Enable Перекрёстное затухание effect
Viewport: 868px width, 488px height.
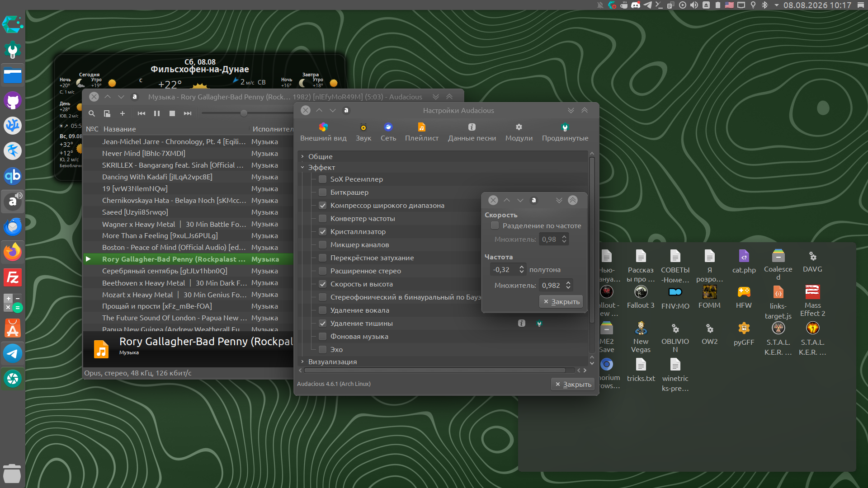coord(323,258)
